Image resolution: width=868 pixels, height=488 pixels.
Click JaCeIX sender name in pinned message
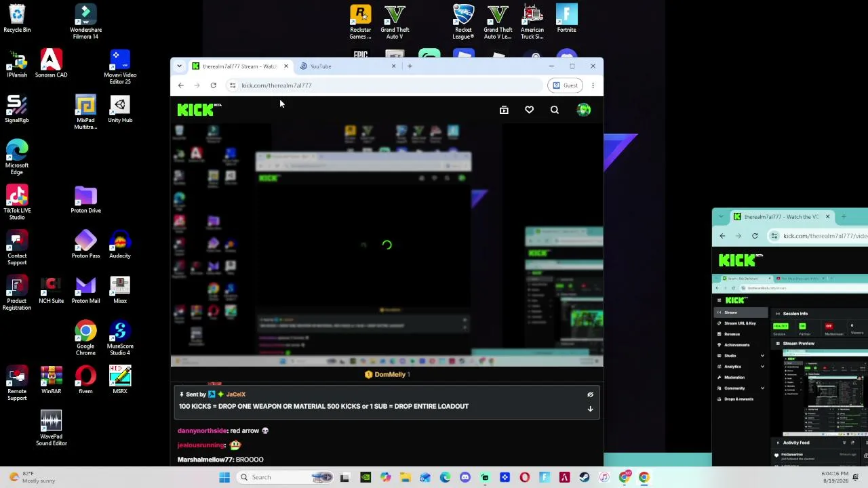tap(235, 394)
